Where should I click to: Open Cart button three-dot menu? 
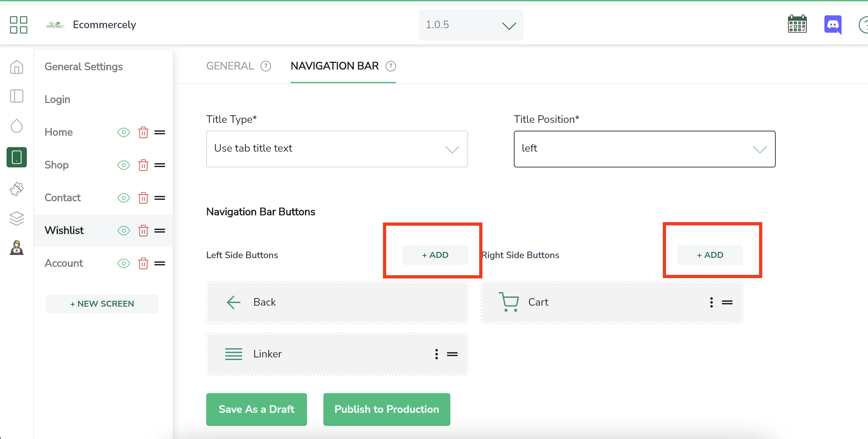[711, 302]
